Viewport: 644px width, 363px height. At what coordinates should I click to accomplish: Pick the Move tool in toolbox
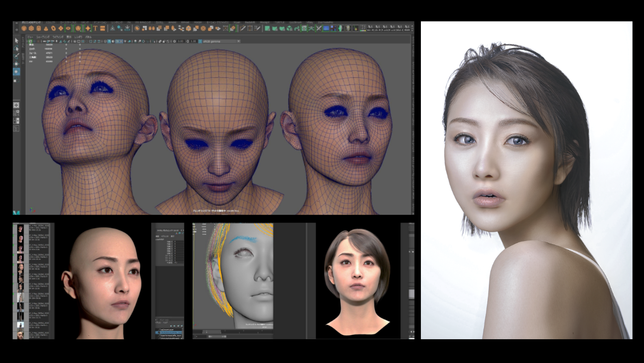[x=16, y=64]
